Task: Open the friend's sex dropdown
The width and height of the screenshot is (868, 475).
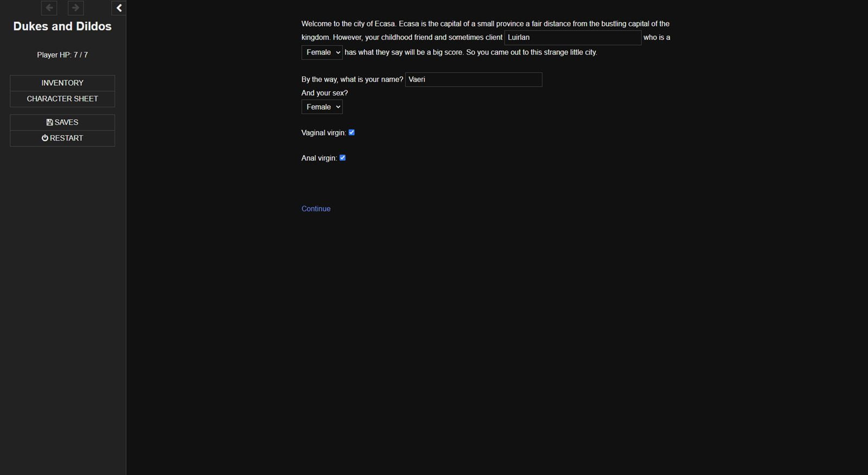Action: (x=322, y=53)
